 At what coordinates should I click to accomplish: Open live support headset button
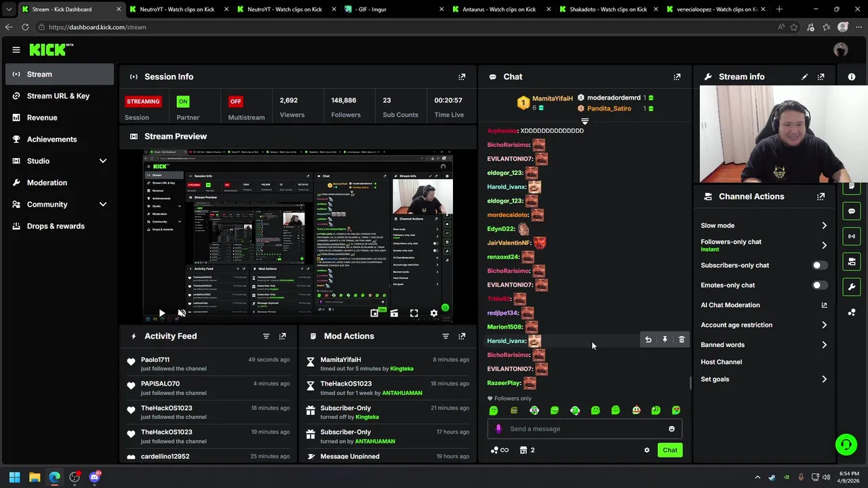(x=846, y=445)
